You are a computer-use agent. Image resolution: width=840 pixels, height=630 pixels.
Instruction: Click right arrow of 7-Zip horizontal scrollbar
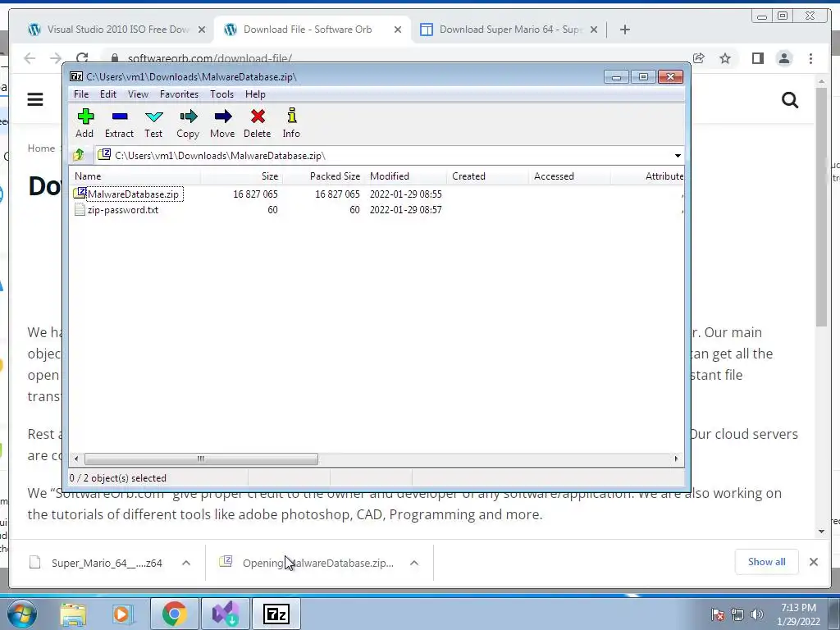click(x=676, y=459)
